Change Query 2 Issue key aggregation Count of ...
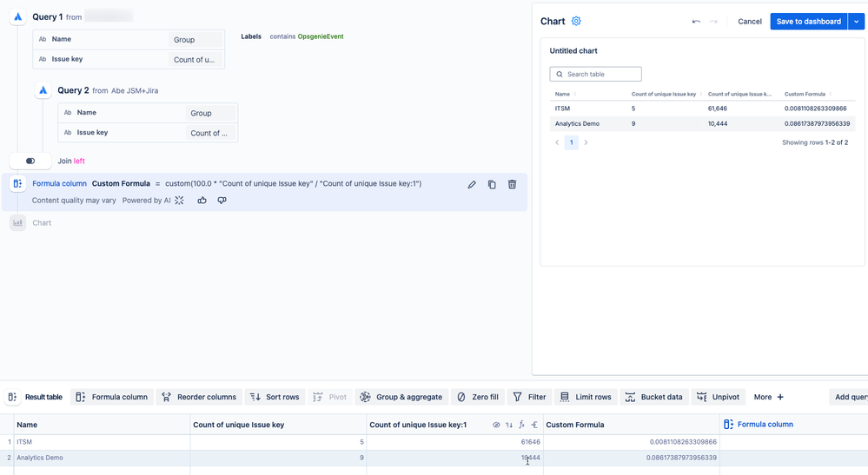This screenshot has width=868, height=475. pos(210,133)
